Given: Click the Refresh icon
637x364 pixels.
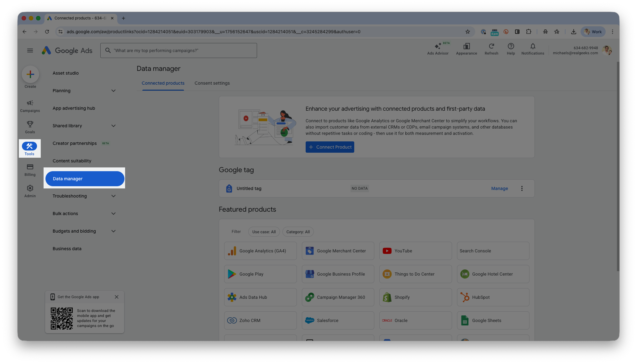Looking at the screenshot, I should (x=491, y=46).
